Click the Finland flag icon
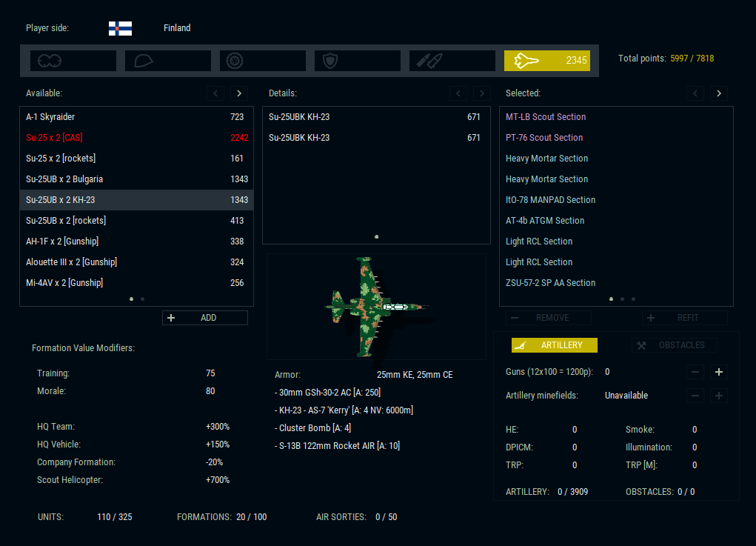The width and height of the screenshot is (756, 546). 120,28
